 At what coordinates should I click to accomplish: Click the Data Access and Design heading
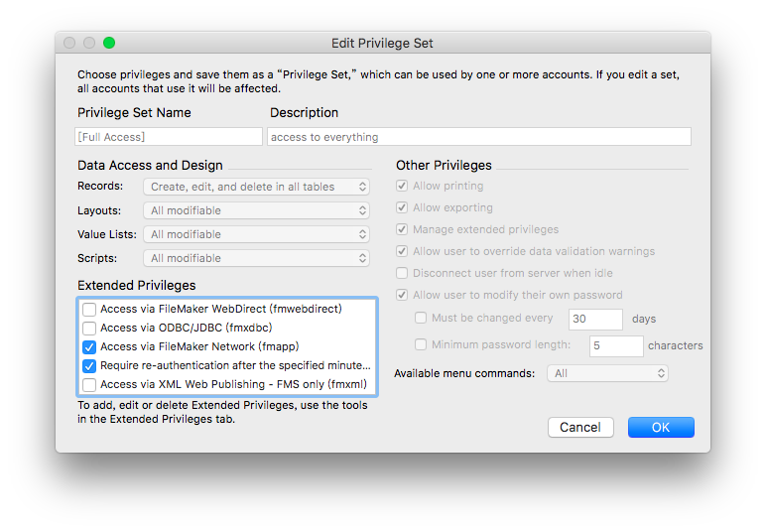(150, 166)
